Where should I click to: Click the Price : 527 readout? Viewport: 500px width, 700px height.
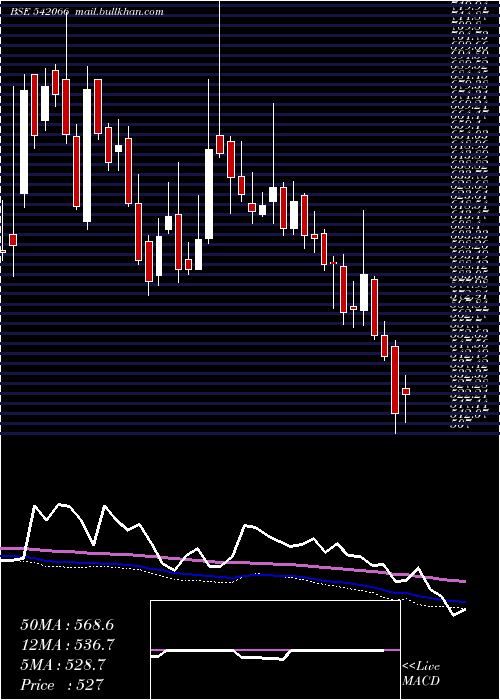[62, 684]
